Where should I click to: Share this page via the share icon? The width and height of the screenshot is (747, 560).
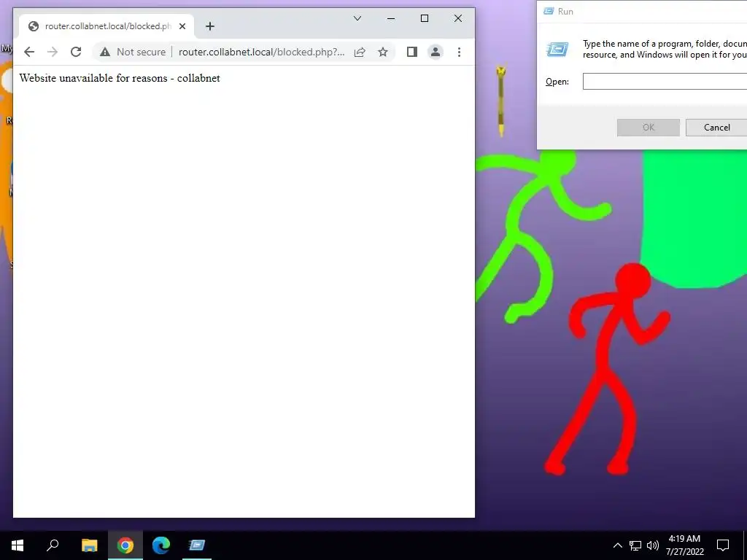360,52
